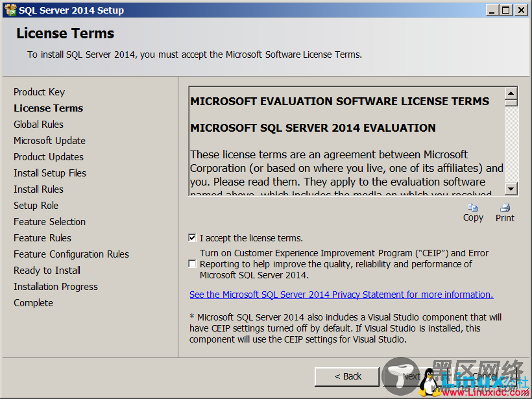Maximize the SQL Server 2014 Setup window
The height and width of the screenshot is (399, 532).
[505, 10]
